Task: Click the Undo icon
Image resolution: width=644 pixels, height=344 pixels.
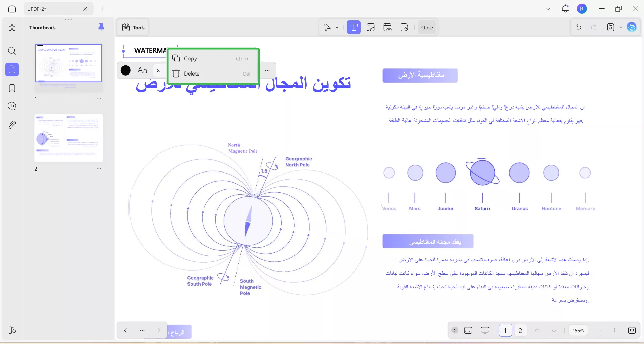Action: 578,27
